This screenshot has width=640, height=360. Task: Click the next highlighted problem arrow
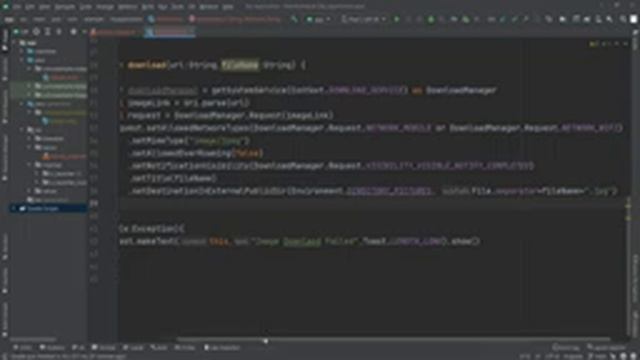click(626, 44)
